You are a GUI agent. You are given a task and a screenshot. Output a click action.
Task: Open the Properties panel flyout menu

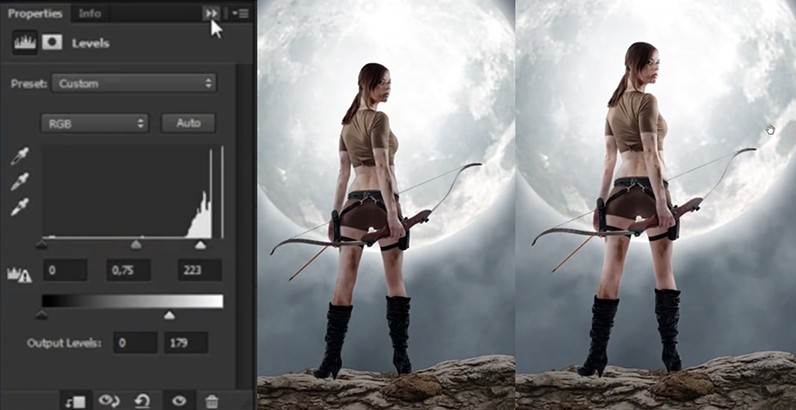click(x=240, y=14)
